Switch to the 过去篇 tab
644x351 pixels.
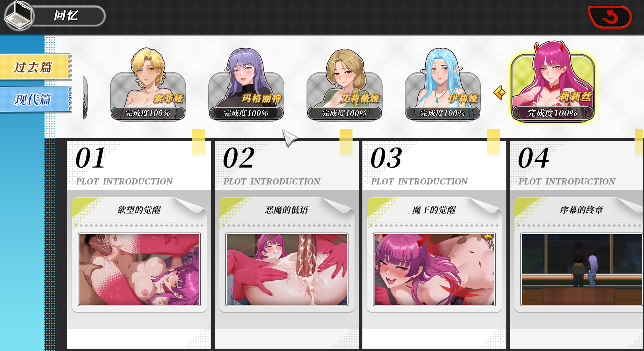(x=36, y=67)
